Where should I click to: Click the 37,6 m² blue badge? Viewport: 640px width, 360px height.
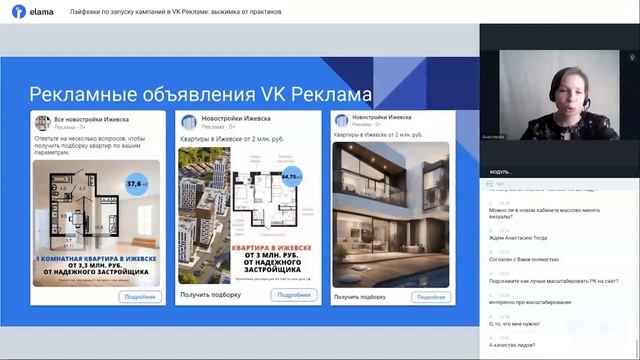click(137, 184)
